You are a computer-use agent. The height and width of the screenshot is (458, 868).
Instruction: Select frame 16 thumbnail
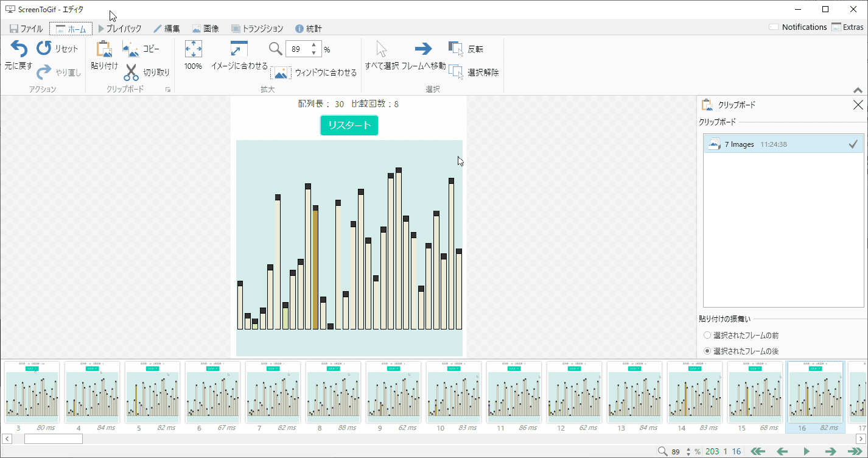(815, 392)
